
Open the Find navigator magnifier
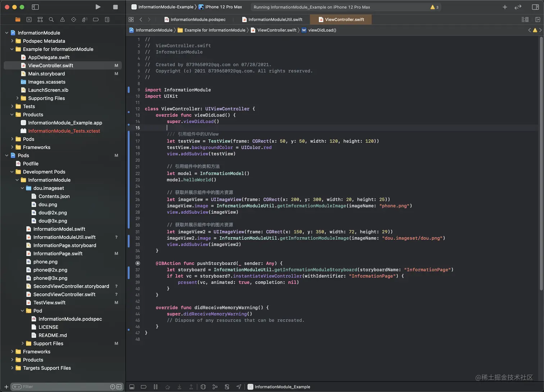51,19
